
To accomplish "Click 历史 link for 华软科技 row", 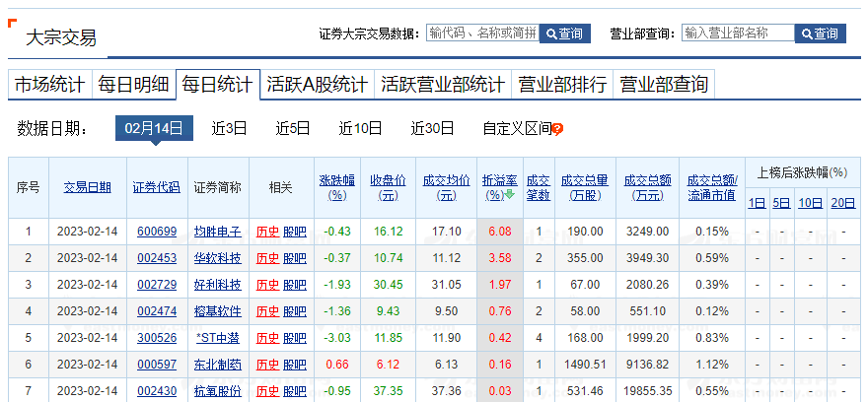I will click(267, 258).
